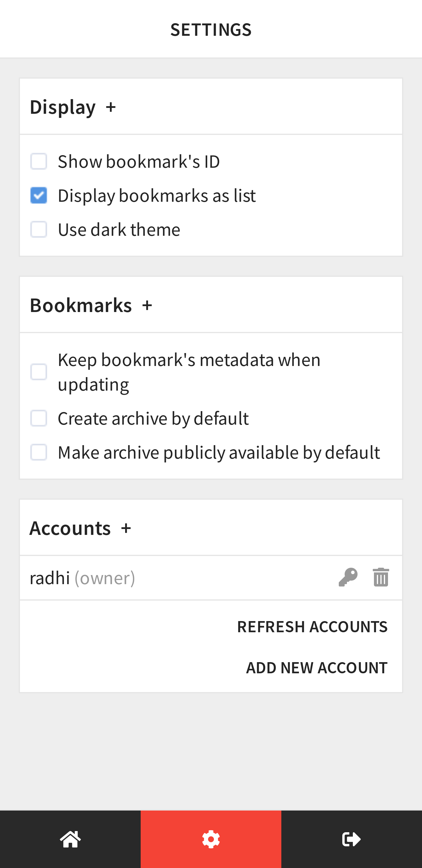Select the radhi owner account row

(x=211, y=578)
